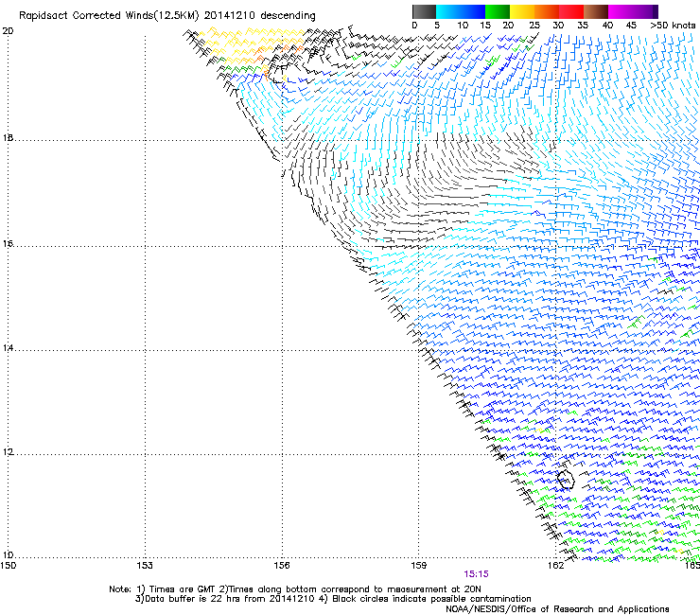The height and width of the screenshot is (615, 700).
Task: Click the latitude label '12'
Action: coord(9,452)
